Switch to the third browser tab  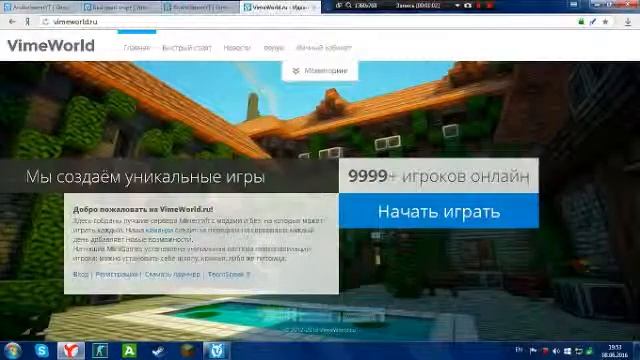(x=200, y=7)
